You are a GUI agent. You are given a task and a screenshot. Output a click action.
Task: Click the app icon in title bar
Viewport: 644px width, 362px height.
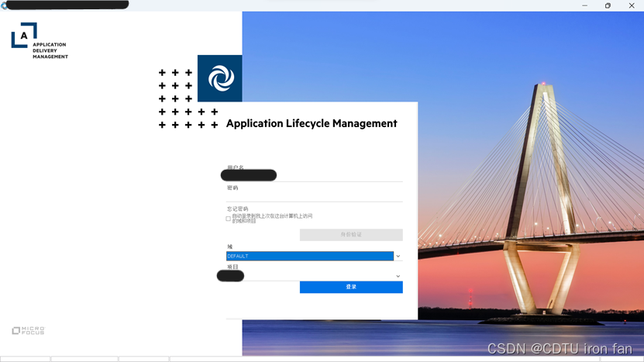(4, 5)
